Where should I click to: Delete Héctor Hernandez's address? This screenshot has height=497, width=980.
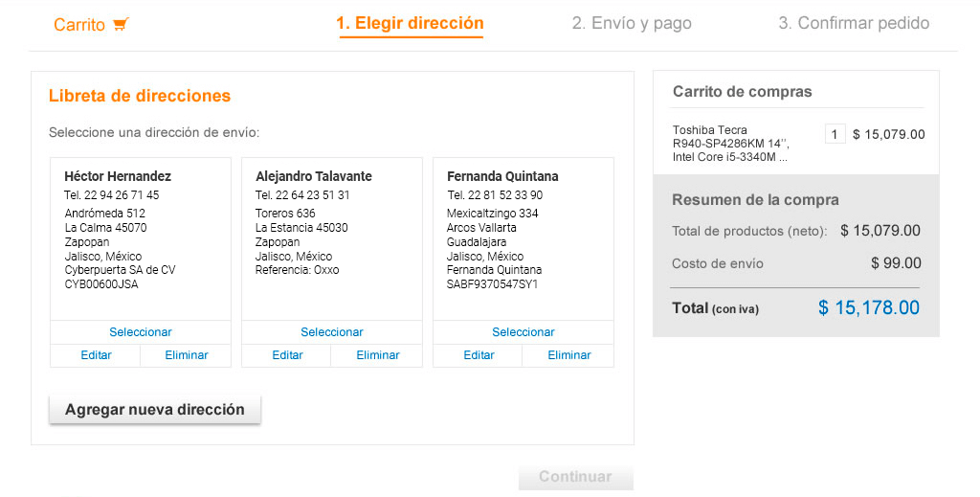187,355
